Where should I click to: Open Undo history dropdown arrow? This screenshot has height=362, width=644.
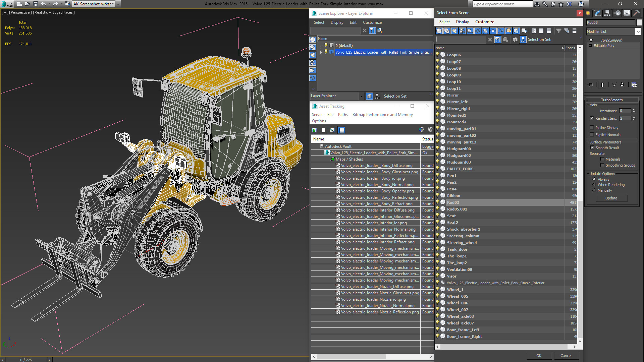point(49,4)
